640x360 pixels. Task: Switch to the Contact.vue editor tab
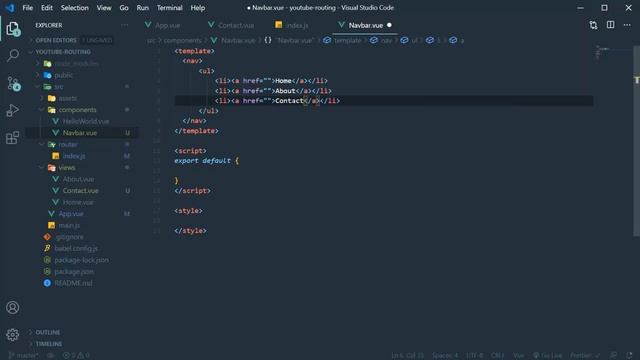[236, 25]
